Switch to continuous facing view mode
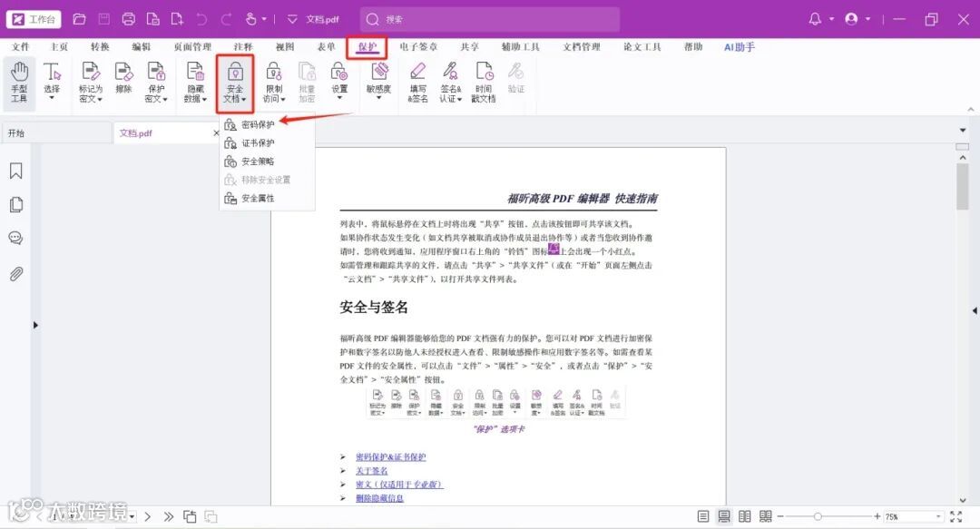This screenshot has width=980, height=529. (766, 516)
